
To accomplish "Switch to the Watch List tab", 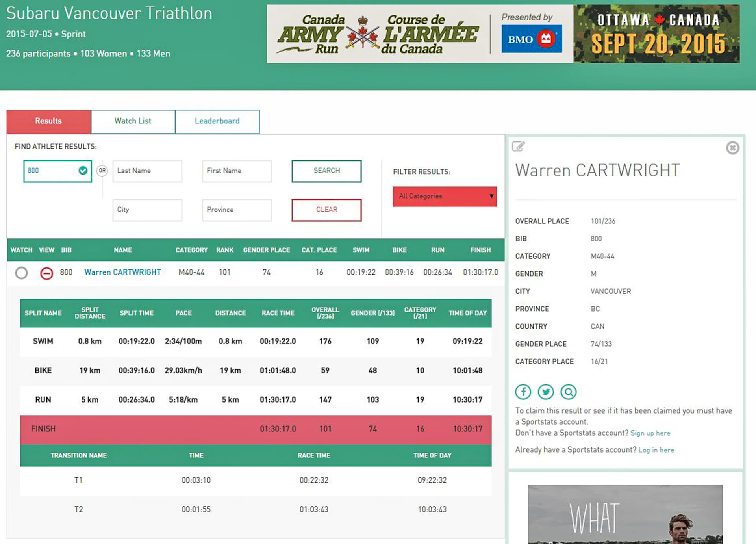I will 133,121.
